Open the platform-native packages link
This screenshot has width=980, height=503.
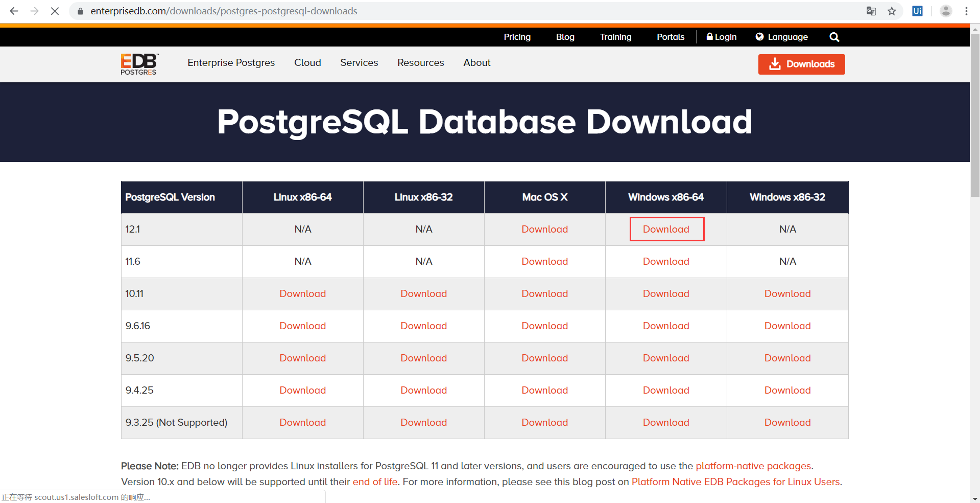[753, 466]
